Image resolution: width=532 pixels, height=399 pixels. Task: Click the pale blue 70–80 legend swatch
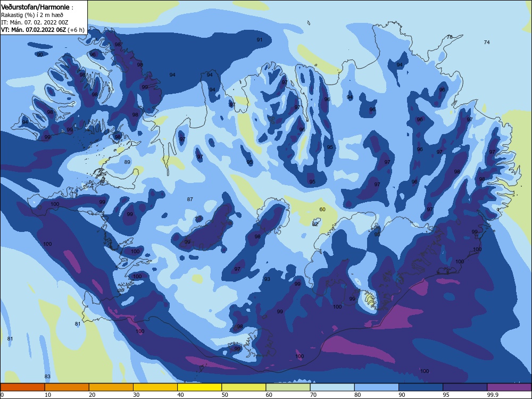pos(332,387)
